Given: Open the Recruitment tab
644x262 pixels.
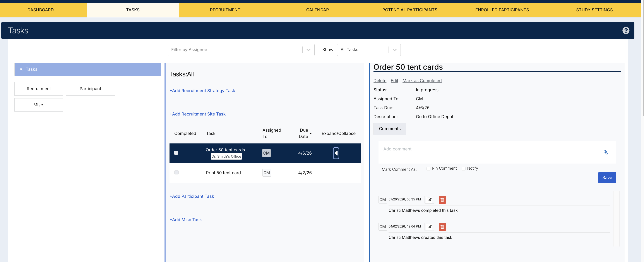Looking at the screenshot, I should (x=225, y=10).
